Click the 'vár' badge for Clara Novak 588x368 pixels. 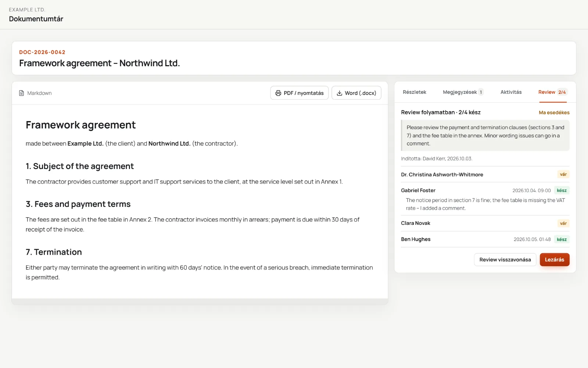pos(563,223)
